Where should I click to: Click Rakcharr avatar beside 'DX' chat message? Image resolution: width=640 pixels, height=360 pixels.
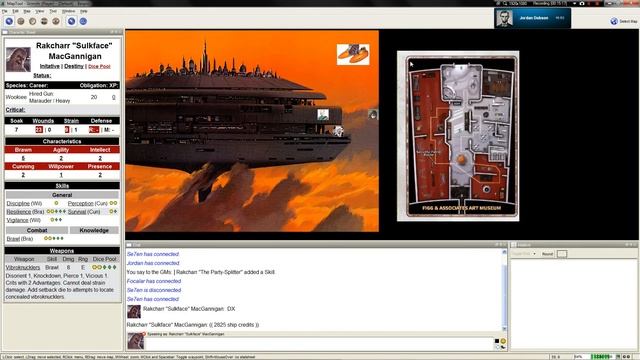[134, 311]
